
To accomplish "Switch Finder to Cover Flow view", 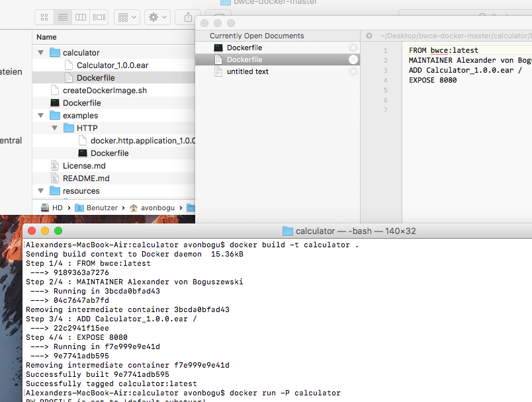I will 99,17.
